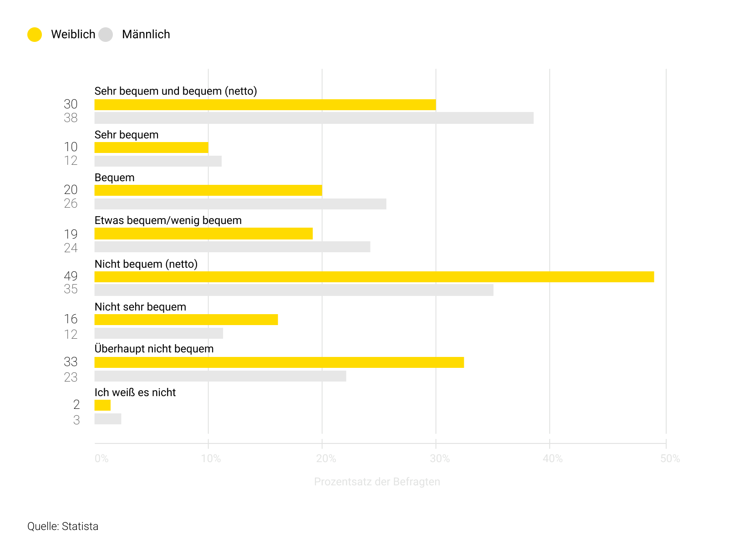Click the gray Ich weiß es nicht bar
750x560 pixels.
(x=108, y=419)
